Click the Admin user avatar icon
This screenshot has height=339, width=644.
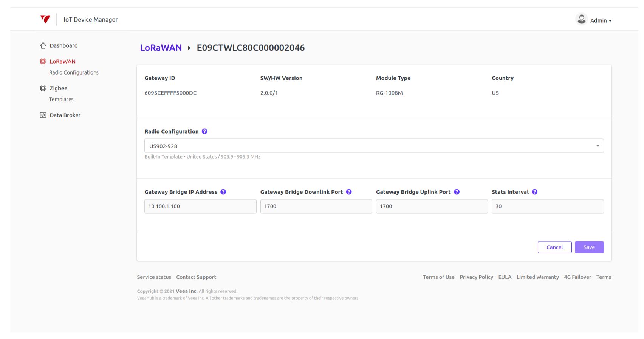pyautogui.click(x=581, y=19)
